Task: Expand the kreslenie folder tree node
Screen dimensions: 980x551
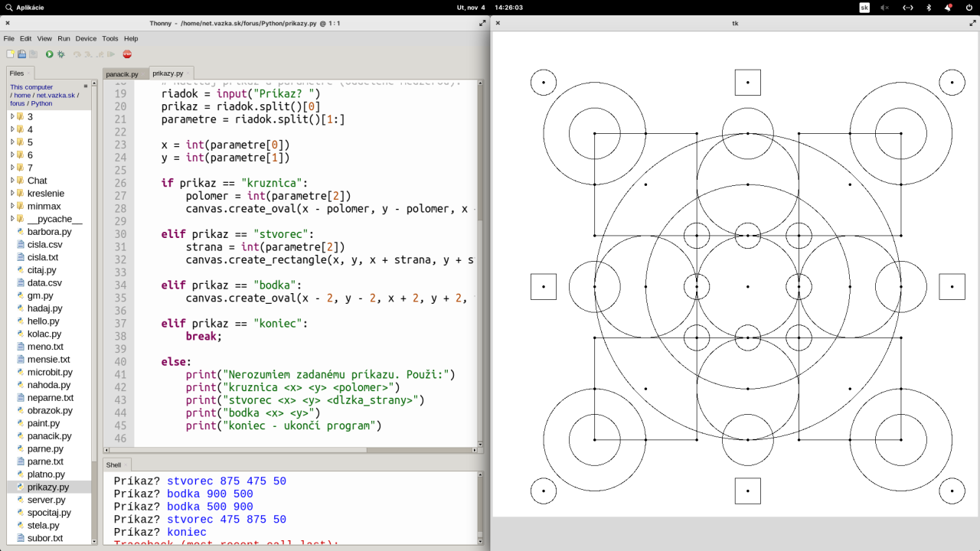Action: pyautogui.click(x=12, y=194)
